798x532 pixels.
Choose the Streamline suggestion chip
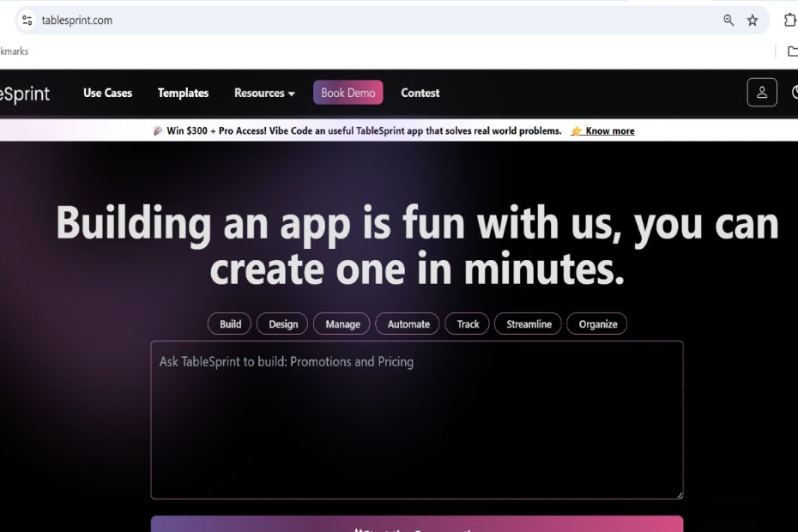pyautogui.click(x=529, y=323)
